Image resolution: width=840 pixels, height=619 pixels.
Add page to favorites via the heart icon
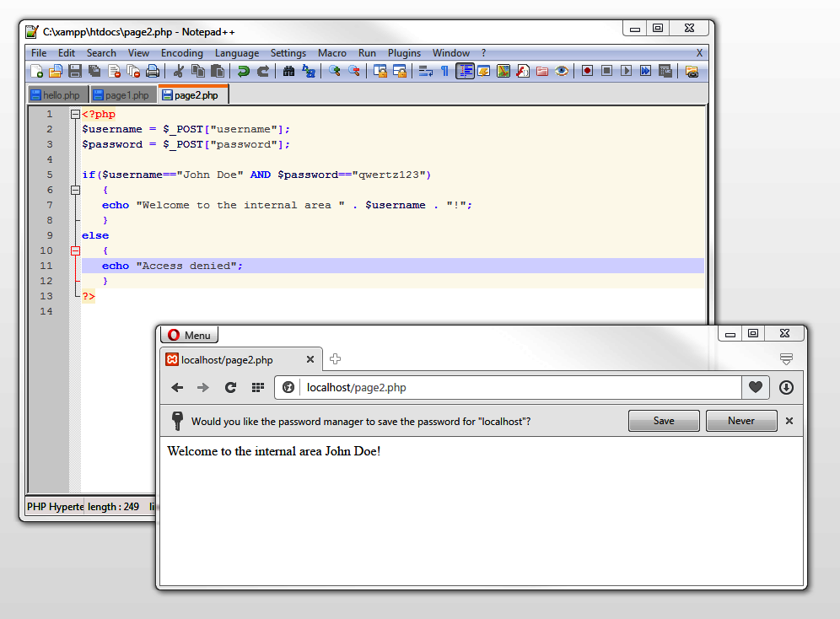755,387
